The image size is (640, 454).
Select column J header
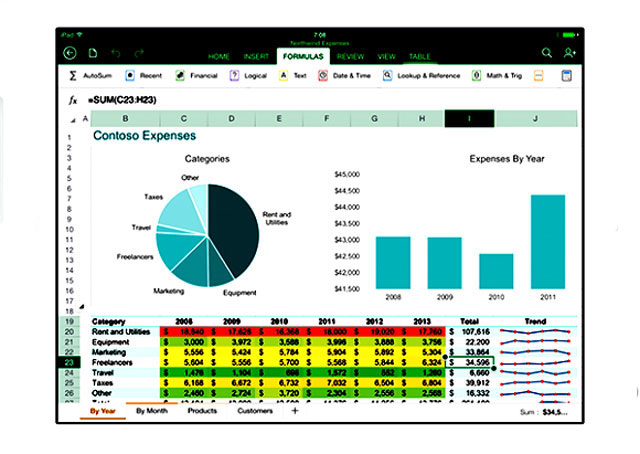coord(535,118)
